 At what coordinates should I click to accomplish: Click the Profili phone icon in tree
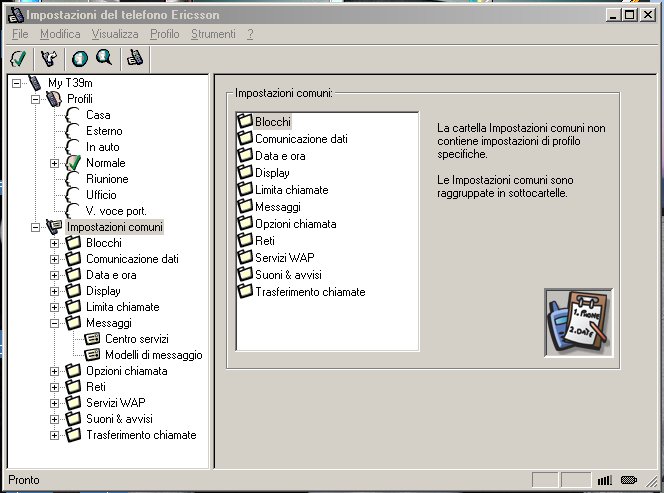pyautogui.click(x=54, y=99)
